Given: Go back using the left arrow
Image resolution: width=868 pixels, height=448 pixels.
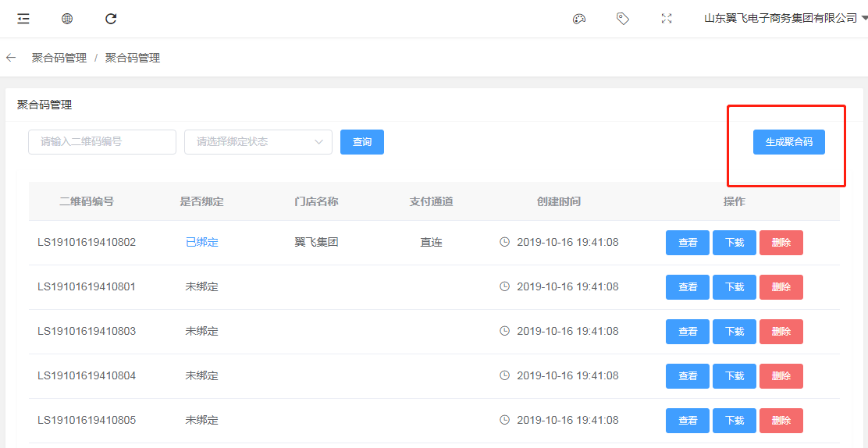Looking at the screenshot, I should [10, 58].
